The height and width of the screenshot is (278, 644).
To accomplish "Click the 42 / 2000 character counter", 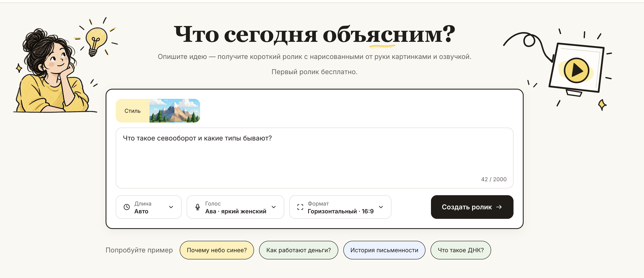I will point(494,179).
